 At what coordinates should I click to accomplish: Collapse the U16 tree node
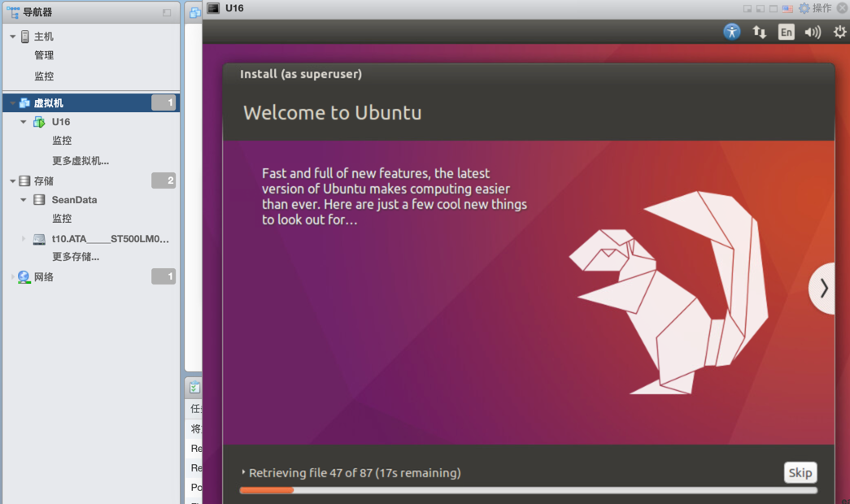(x=24, y=122)
